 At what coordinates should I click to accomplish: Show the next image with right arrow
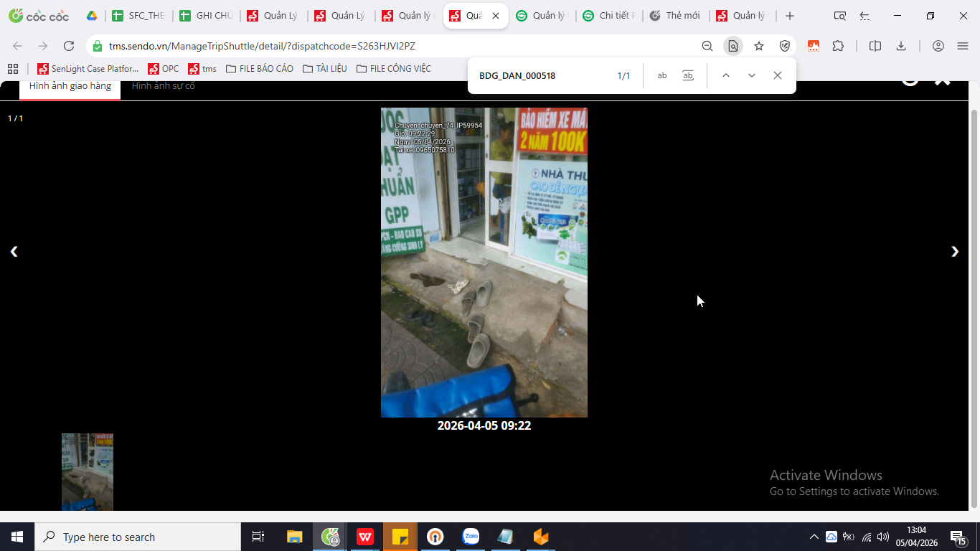pos(955,251)
